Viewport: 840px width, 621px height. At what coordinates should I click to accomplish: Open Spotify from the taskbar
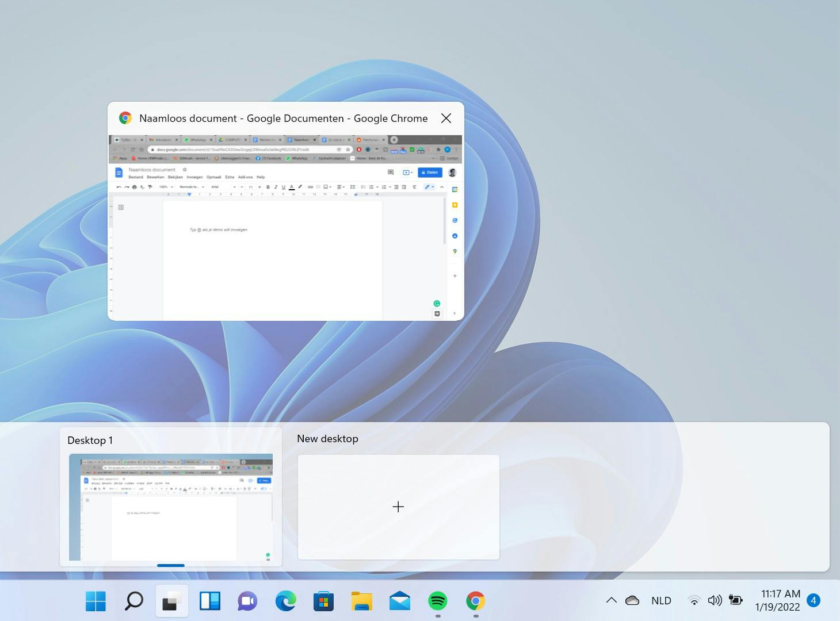tap(438, 601)
